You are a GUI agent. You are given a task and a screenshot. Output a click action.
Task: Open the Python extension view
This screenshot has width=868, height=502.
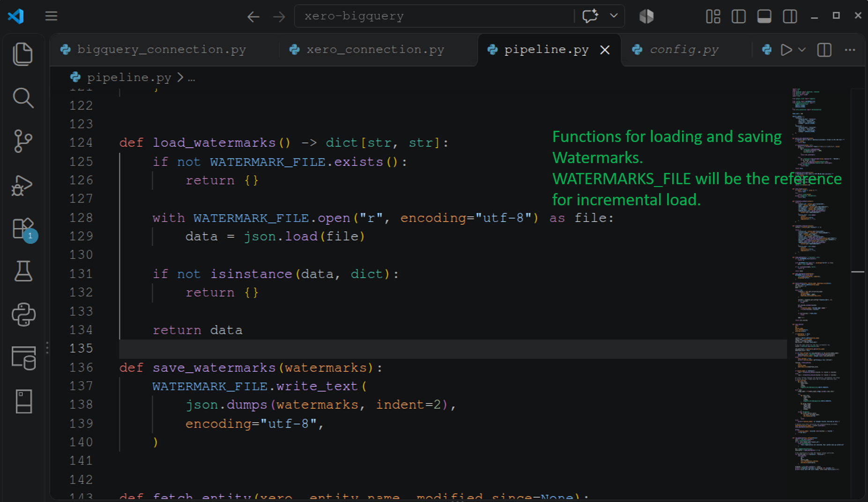click(23, 315)
